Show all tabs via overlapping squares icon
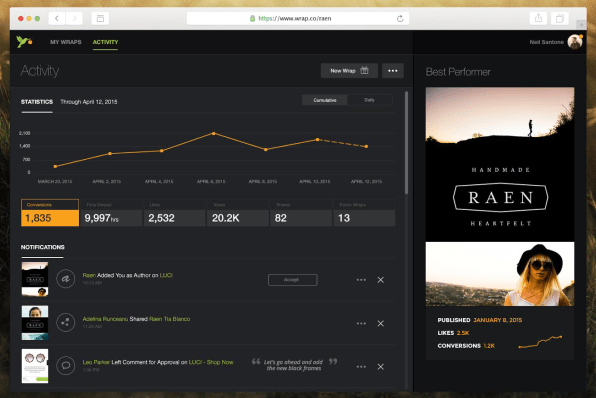This screenshot has height=398, width=596. [560, 18]
